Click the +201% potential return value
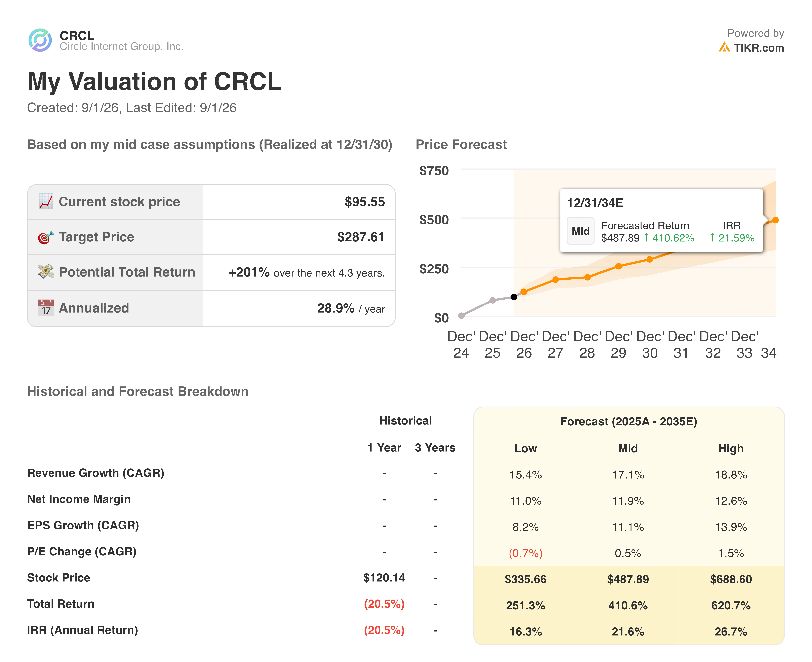This screenshot has height=662, width=812. 249,272
